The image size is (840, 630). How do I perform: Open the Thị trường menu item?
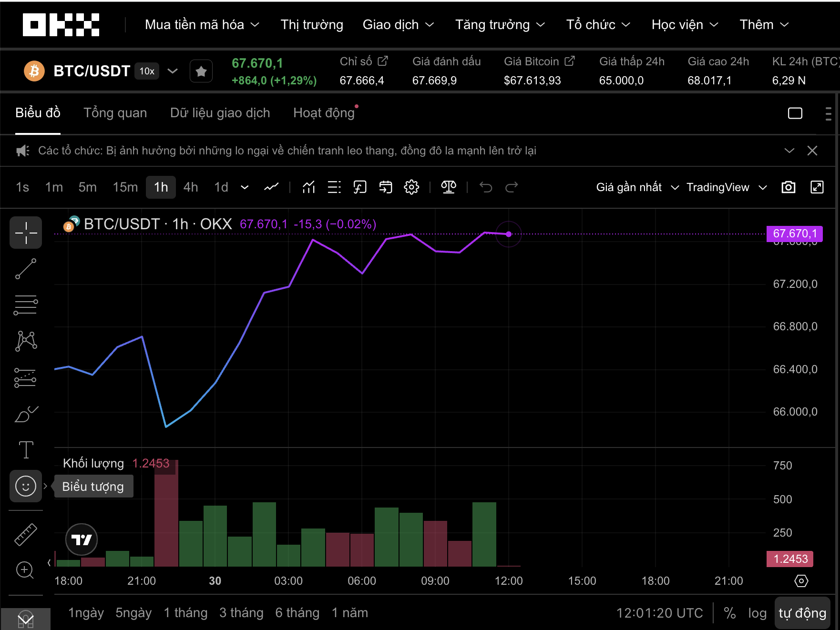(312, 25)
